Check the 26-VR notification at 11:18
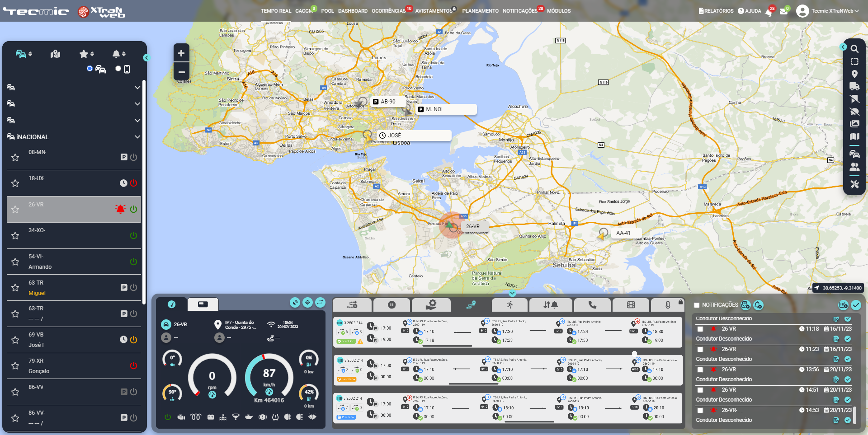 pos(700,329)
